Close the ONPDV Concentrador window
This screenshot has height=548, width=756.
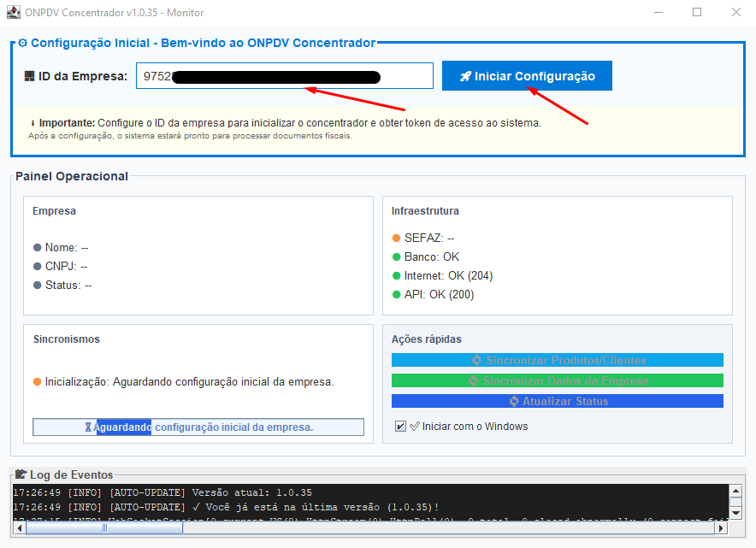[x=736, y=12]
